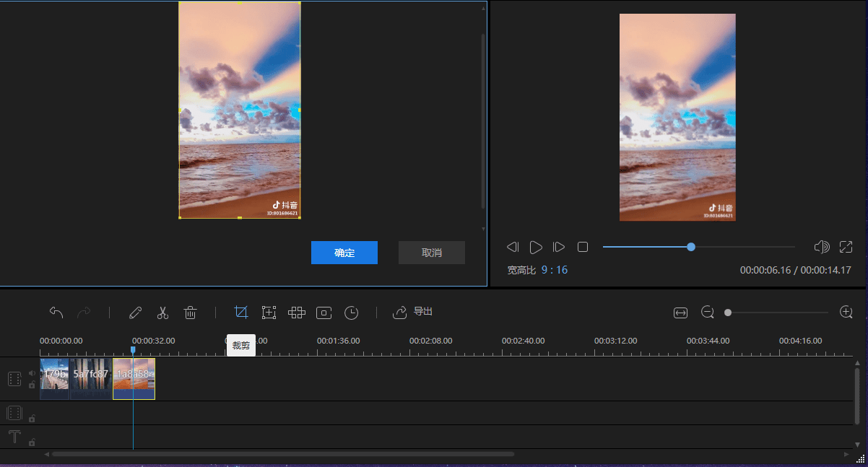This screenshot has height=467, width=868.
Task: Mute the main video track speaker
Action: (x=32, y=373)
